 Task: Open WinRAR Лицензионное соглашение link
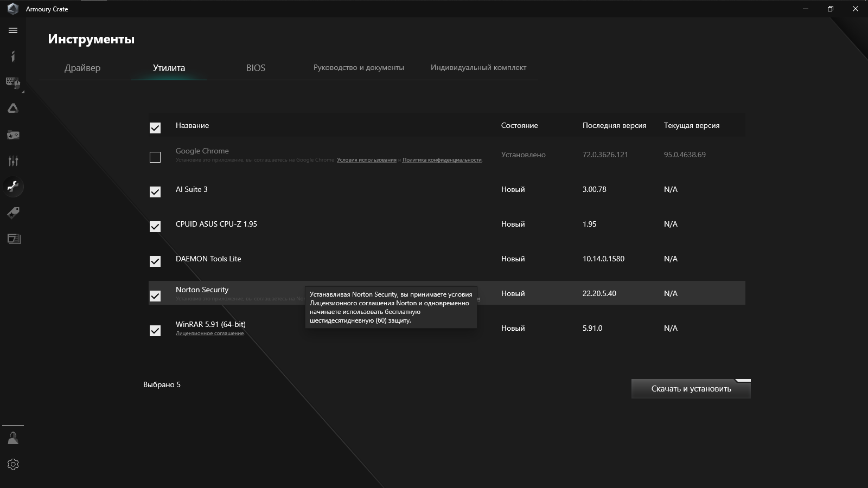tap(209, 333)
